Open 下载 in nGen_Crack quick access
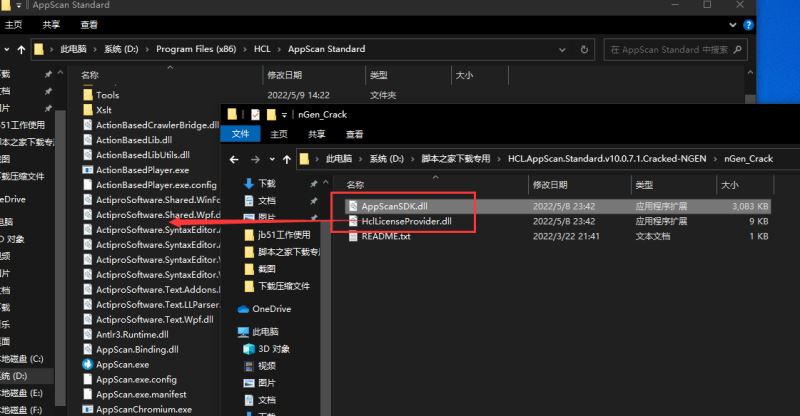 [x=266, y=183]
